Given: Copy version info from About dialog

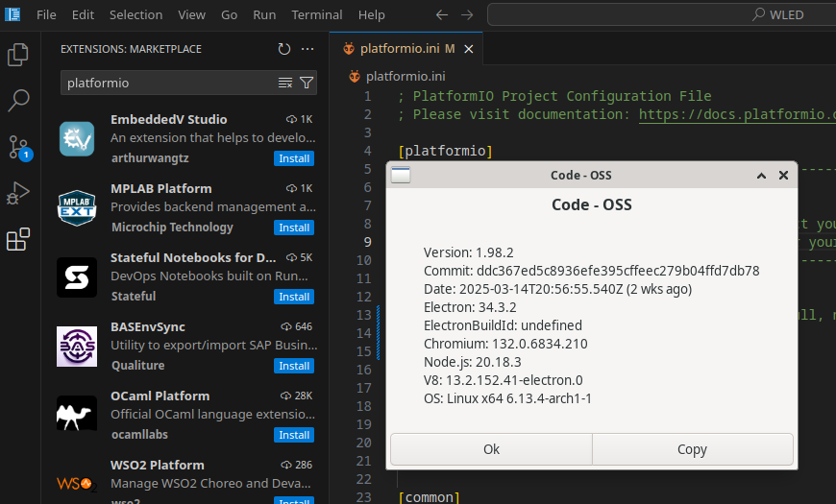Looking at the screenshot, I should [x=692, y=449].
